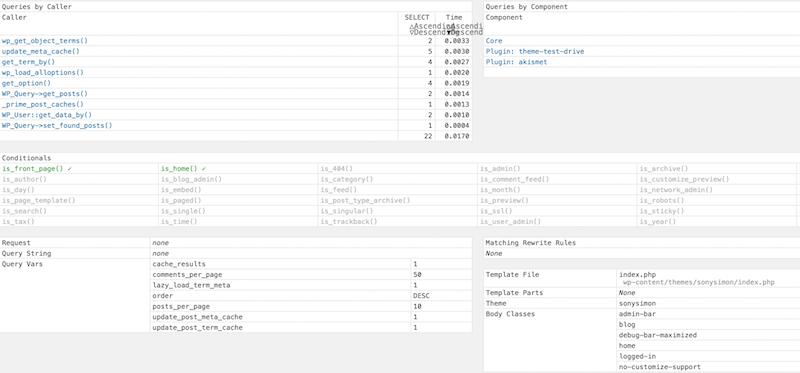Select the order value DESC

tap(421, 296)
